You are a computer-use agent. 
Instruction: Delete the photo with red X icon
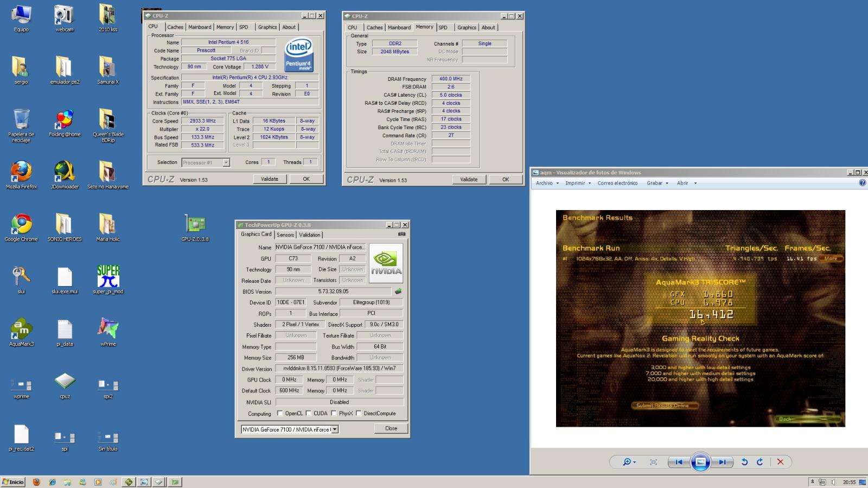(x=780, y=462)
